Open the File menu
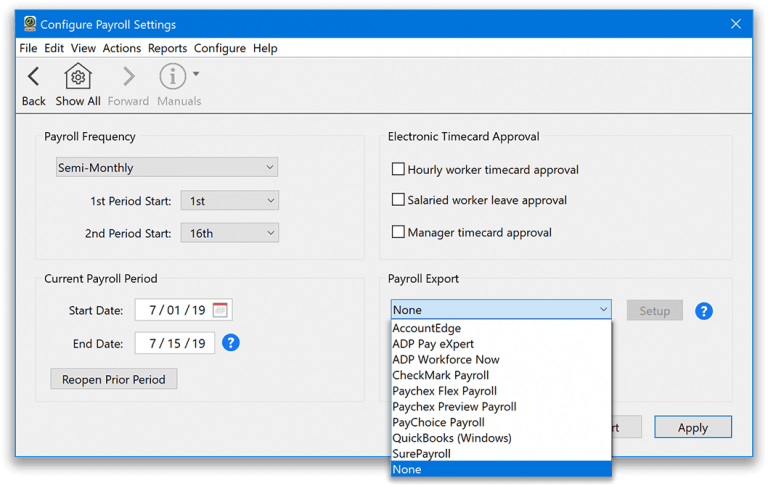 [28, 48]
